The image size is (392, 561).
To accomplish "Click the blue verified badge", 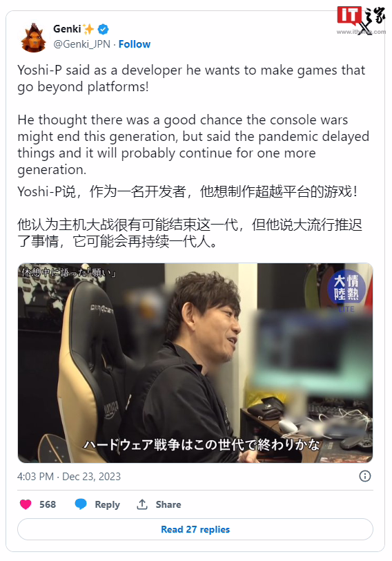I will [x=104, y=29].
